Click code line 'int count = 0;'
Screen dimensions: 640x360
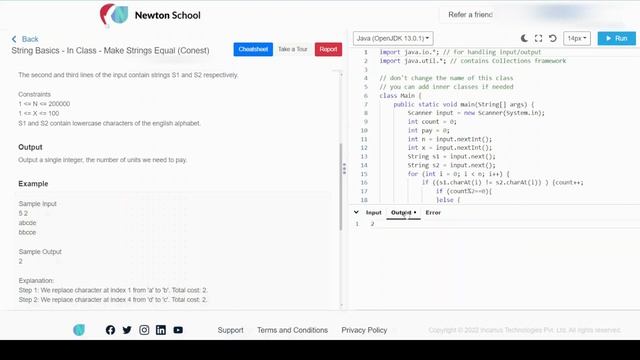pyautogui.click(x=432, y=122)
